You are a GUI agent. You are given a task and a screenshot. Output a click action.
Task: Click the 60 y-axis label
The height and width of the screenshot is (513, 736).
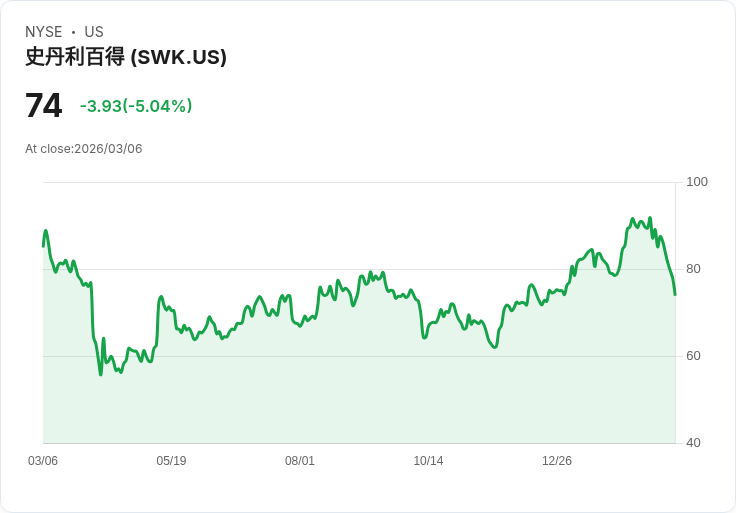click(x=693, y=356)
